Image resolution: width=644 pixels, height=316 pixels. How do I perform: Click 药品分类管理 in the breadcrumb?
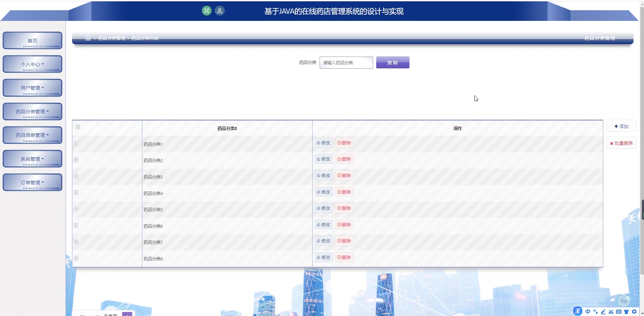click(112, 38)
